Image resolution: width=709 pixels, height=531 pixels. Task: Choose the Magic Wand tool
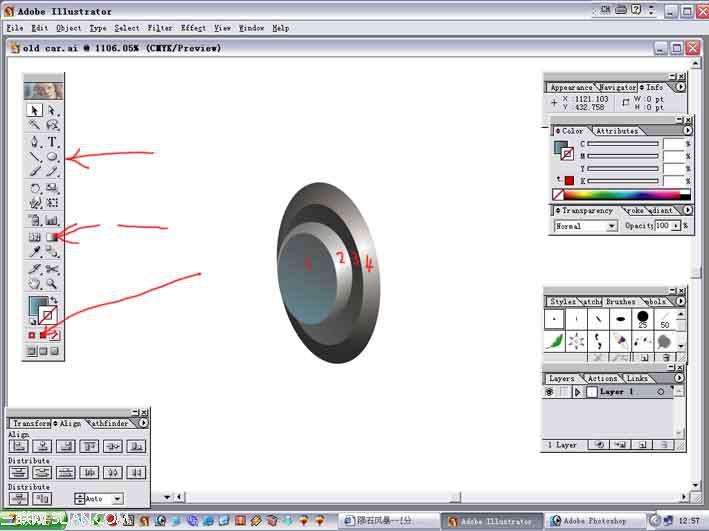(34, 125)
